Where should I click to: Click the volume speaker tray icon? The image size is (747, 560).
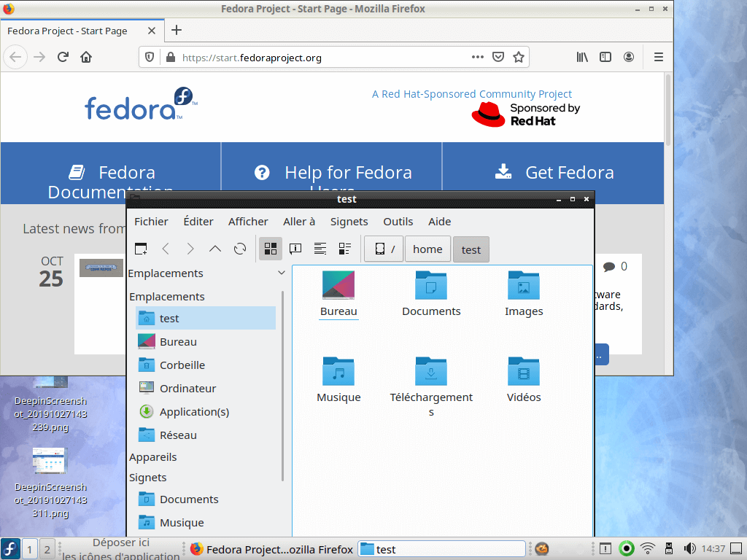tap(689, 549)
